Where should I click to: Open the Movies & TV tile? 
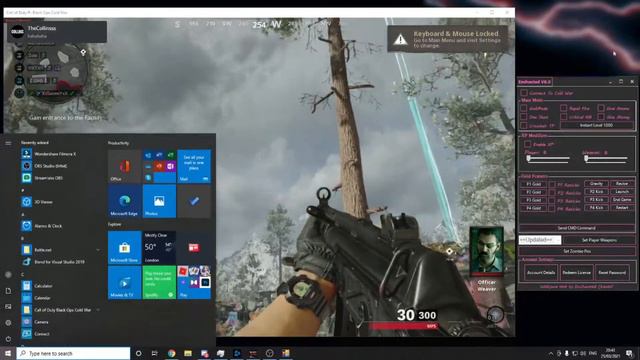coord(124,282)
